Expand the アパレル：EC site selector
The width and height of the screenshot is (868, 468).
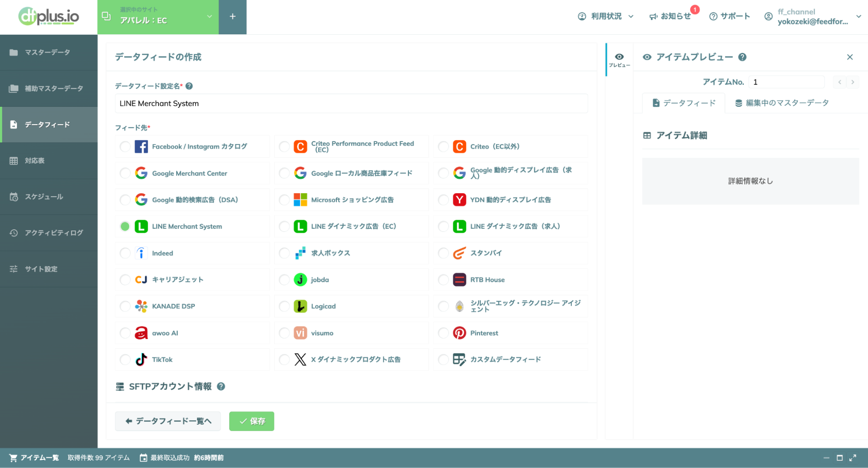(158, 16)
